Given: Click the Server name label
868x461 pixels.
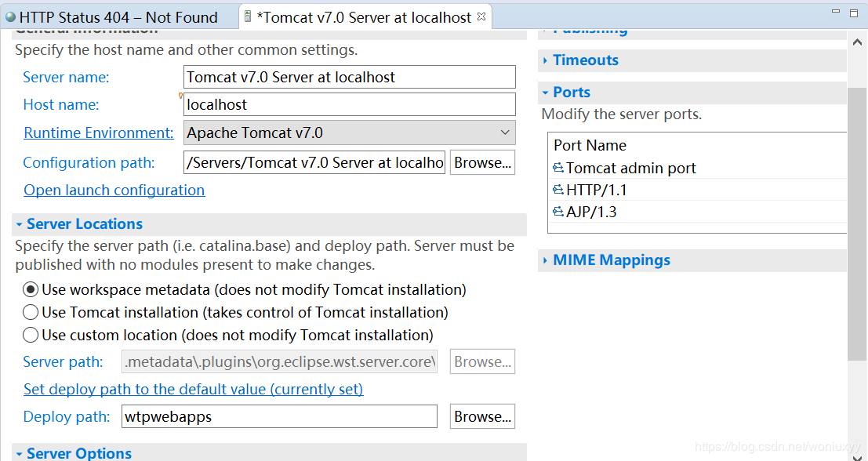Looking at the screenshot, I should 66,77.
